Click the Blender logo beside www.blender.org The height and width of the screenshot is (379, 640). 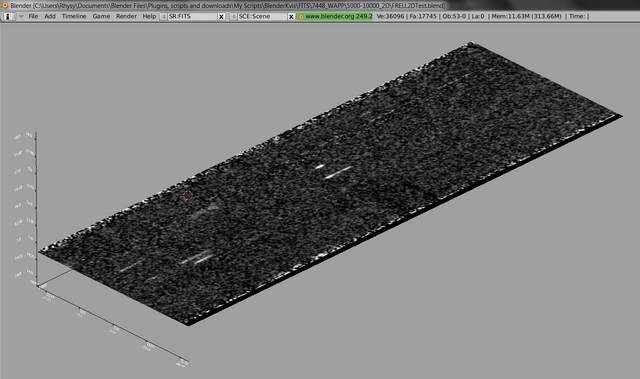(301, 16)
